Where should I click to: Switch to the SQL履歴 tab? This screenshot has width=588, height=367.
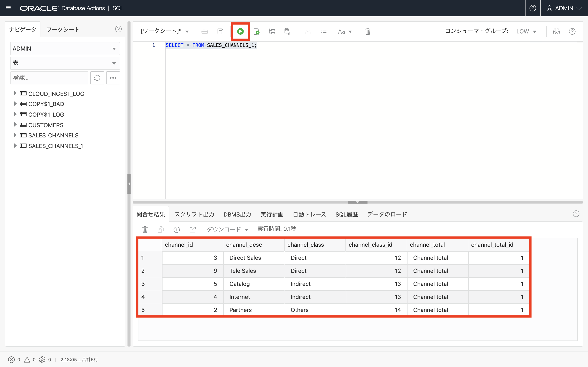click(x=346, y=214)
